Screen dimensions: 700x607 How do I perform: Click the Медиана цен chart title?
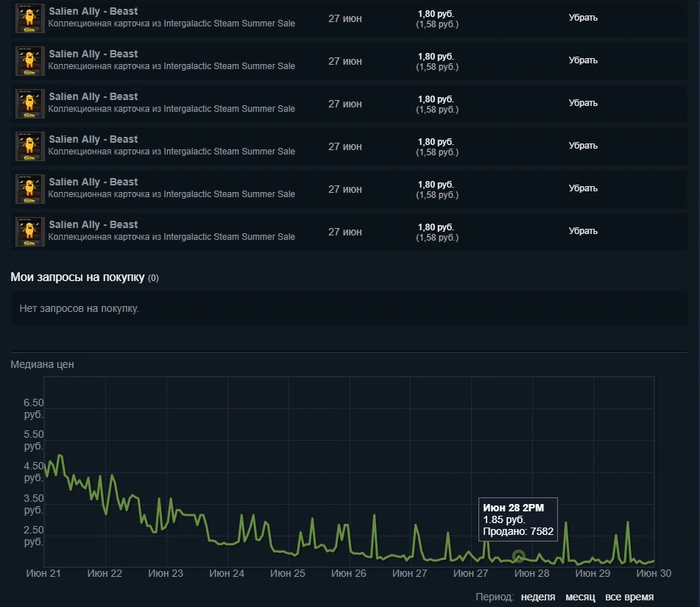tap(43, 364)
